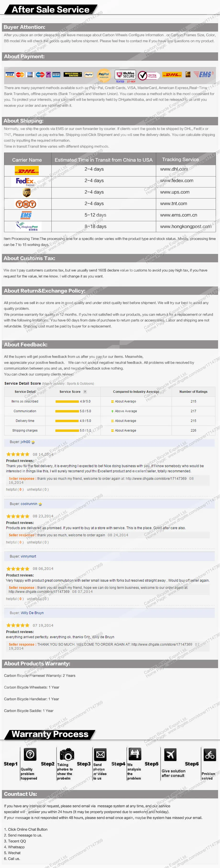The image size is (220, 868).
Task: Open buyer Willy De Bruyn's profile
Action: tap(32, 613)
